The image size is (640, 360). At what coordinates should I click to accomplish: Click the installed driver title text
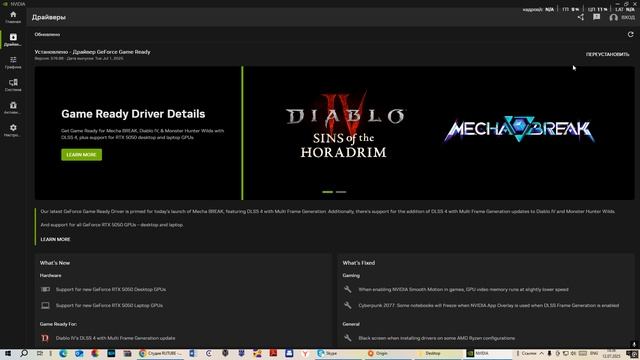point(92,52)
